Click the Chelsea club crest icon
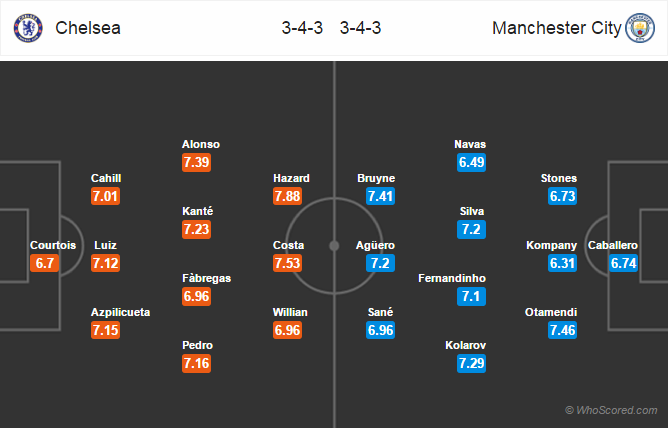The height and width of the screenshot is (428, 668). 28,28
